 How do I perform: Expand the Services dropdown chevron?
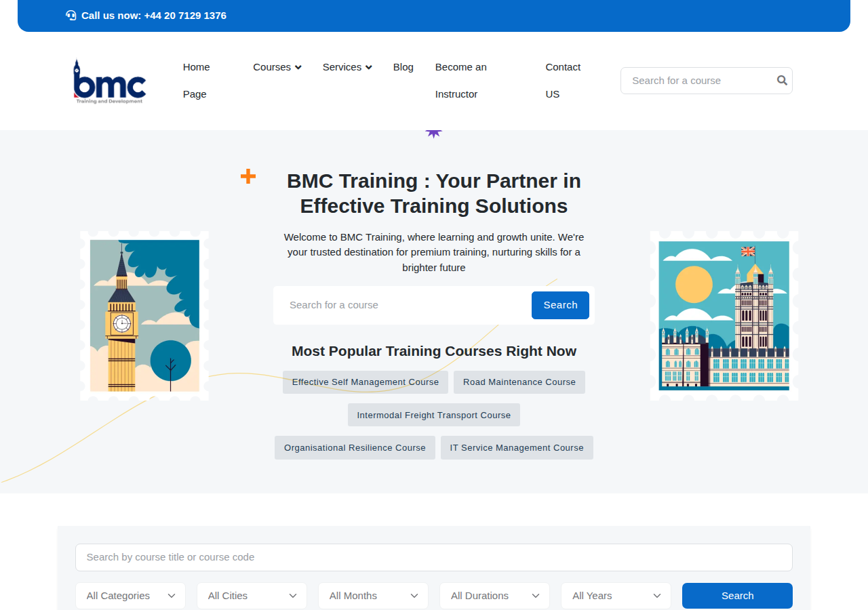pyautogui.click(x=369, y=67)
